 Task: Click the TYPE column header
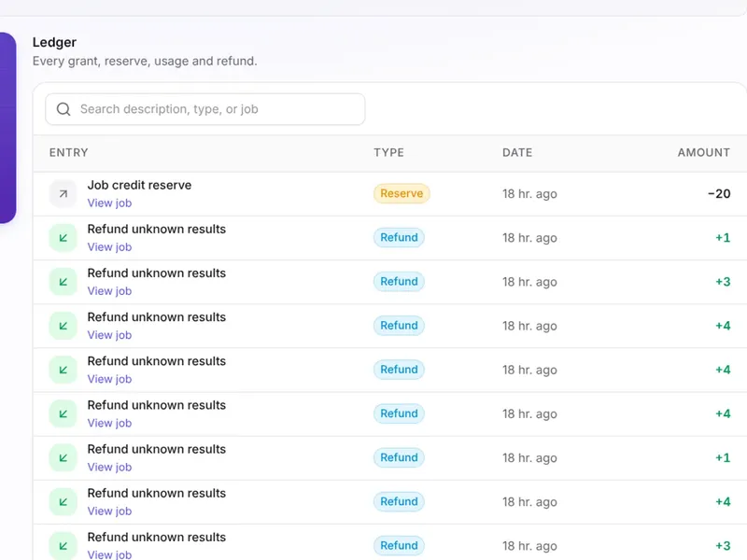pos(388,152)
